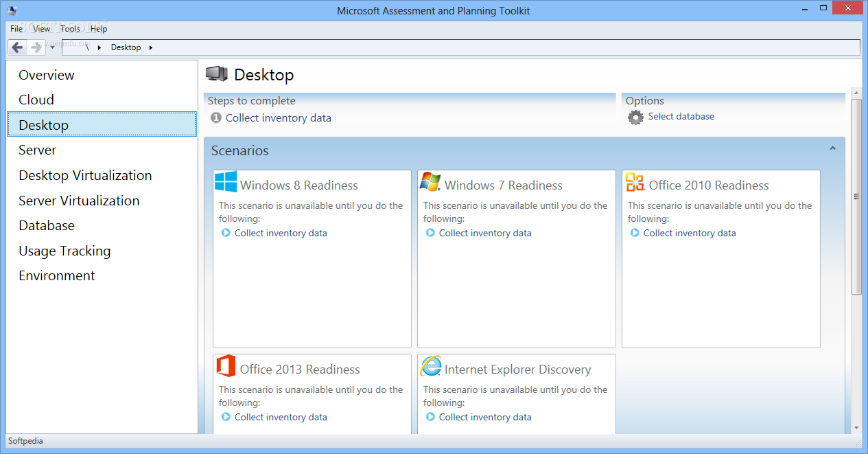The image size is (868, 454).
Task: Click the Steps to complete heading
Action: coord(252,101)
